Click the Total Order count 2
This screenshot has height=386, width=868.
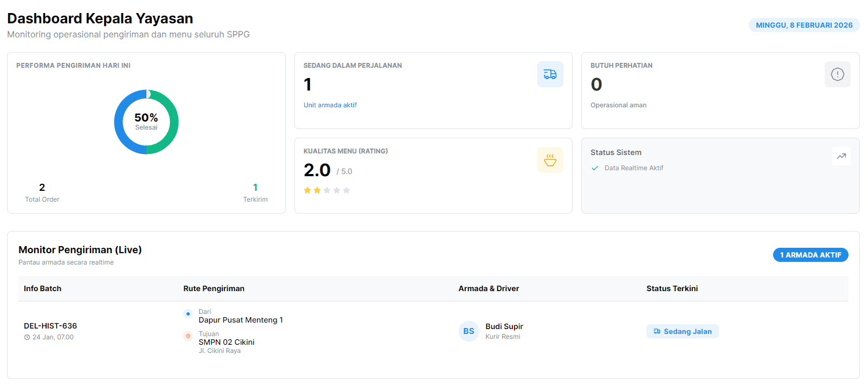pyautogui.click(x=42, y=187)
